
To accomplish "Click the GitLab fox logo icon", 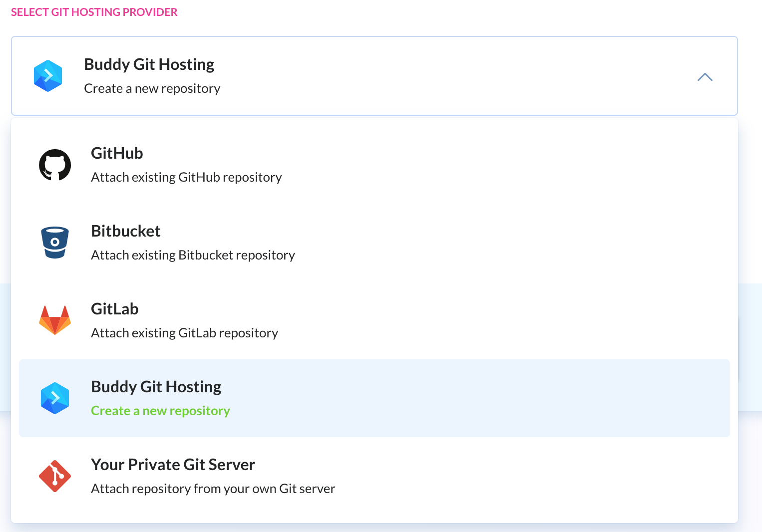I will pos(55,320).
